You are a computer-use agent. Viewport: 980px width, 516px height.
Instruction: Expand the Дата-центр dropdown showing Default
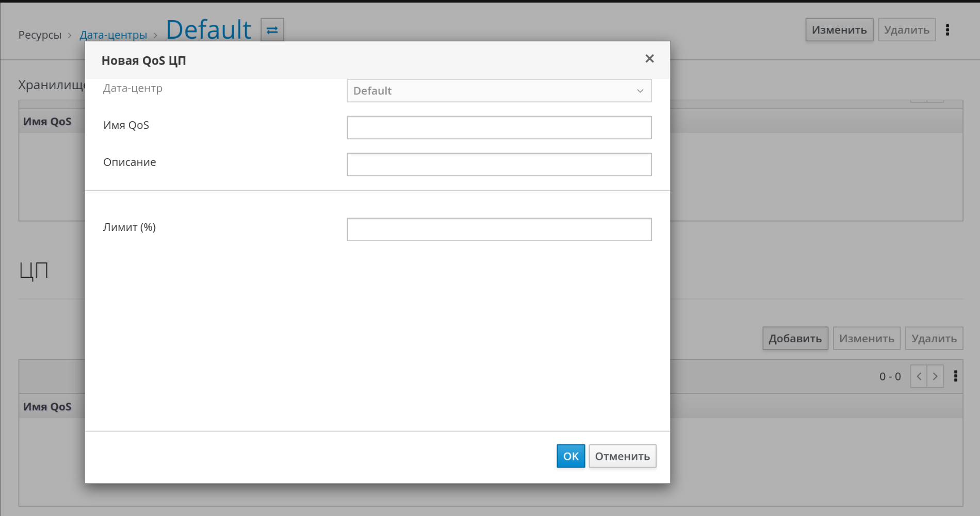[x=498, y=91]
